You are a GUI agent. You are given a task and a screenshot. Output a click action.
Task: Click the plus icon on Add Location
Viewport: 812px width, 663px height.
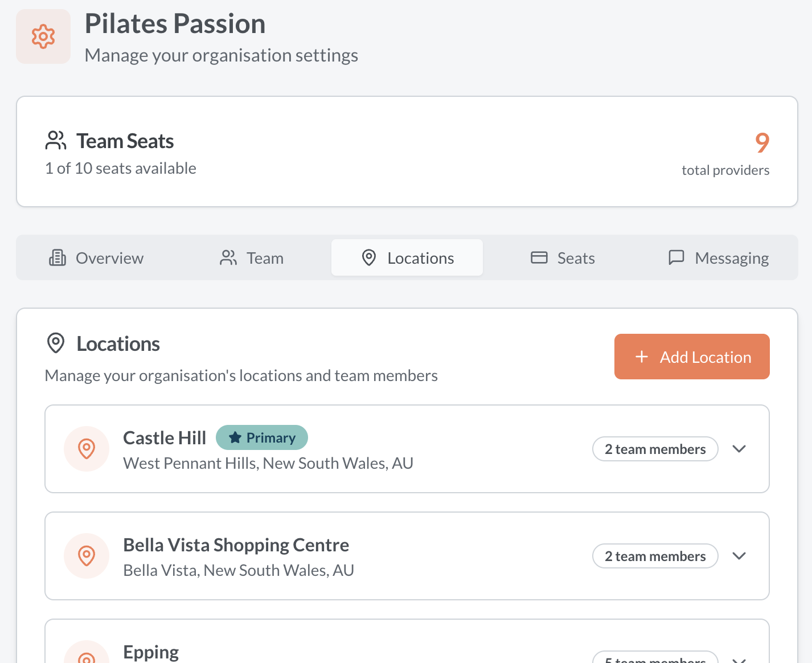click(x=642, y=357)
